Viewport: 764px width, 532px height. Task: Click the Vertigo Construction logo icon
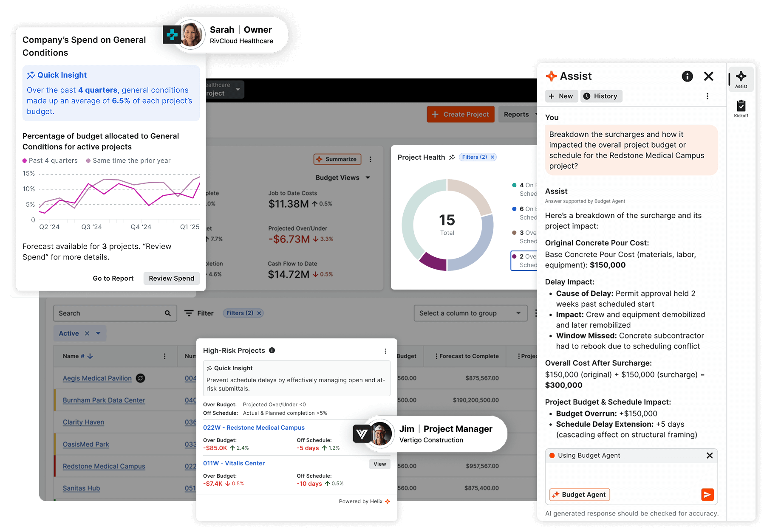tap(362, 433)
